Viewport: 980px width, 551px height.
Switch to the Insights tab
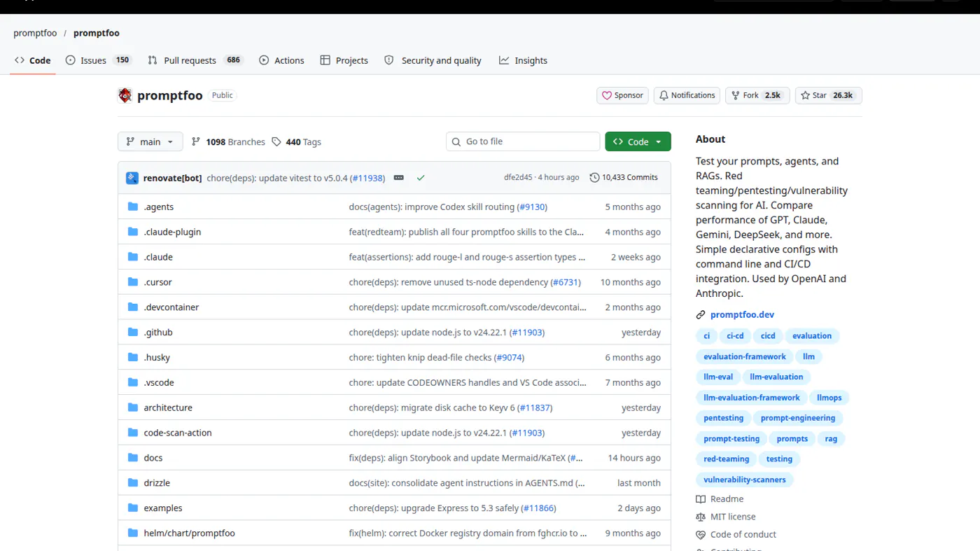[x=523, y=60]
